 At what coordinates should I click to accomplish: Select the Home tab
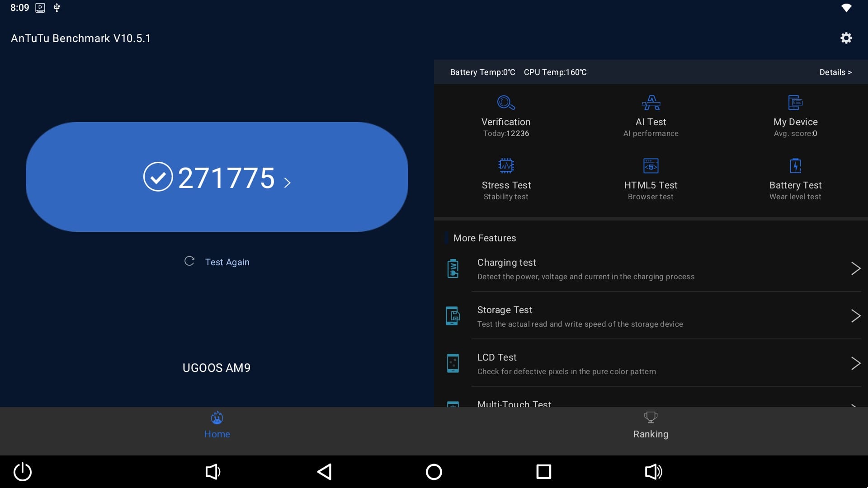coord(217,425)
